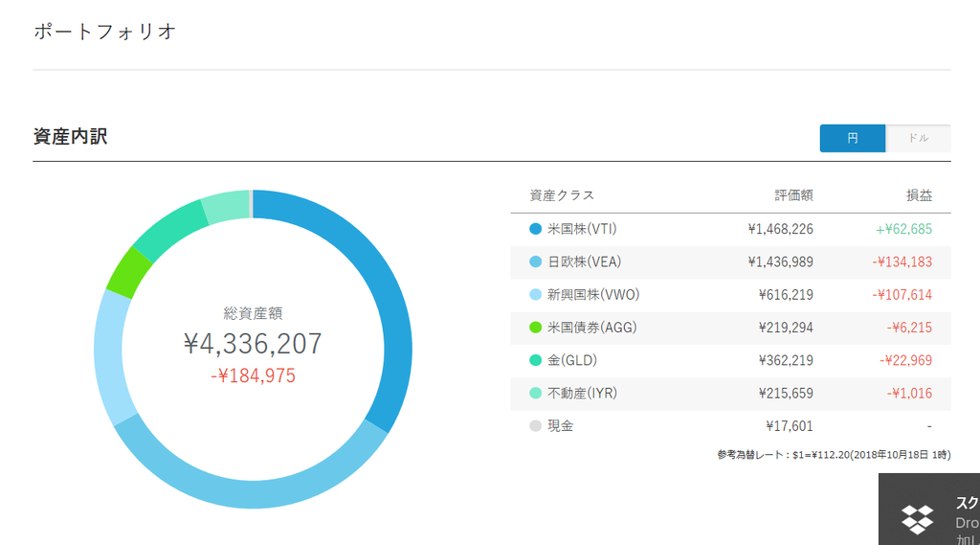980x545 pixels.
Task: Click the 資産クラス column header
Action: (562, 195)
